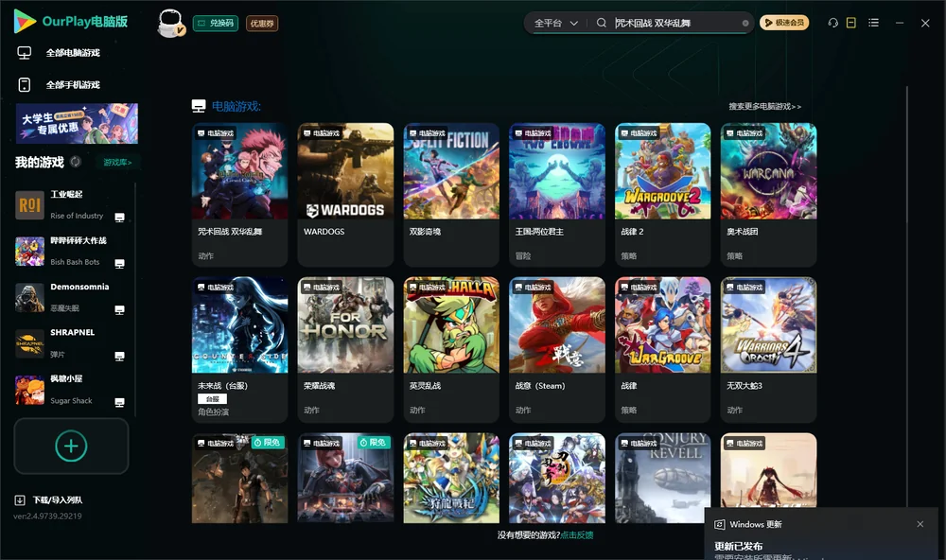Select SHRAPNEL 弹片 in my games list

70,343
